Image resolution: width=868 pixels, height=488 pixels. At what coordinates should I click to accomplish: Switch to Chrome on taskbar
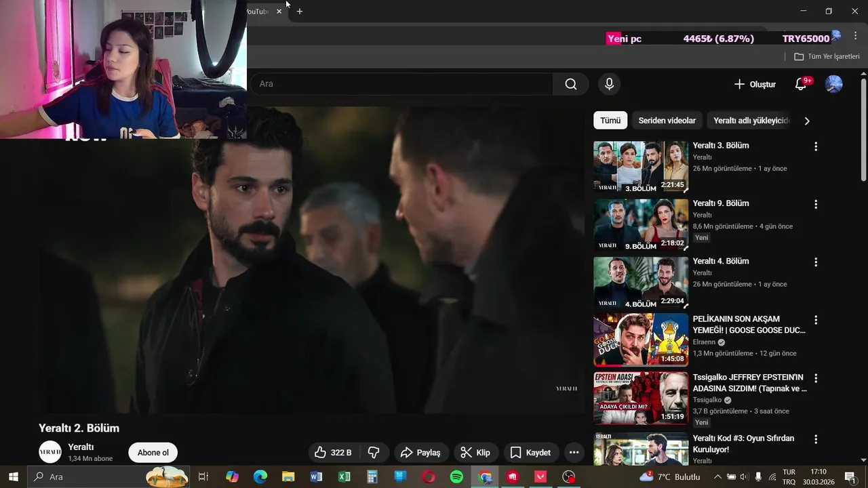[x=485, y=476]
